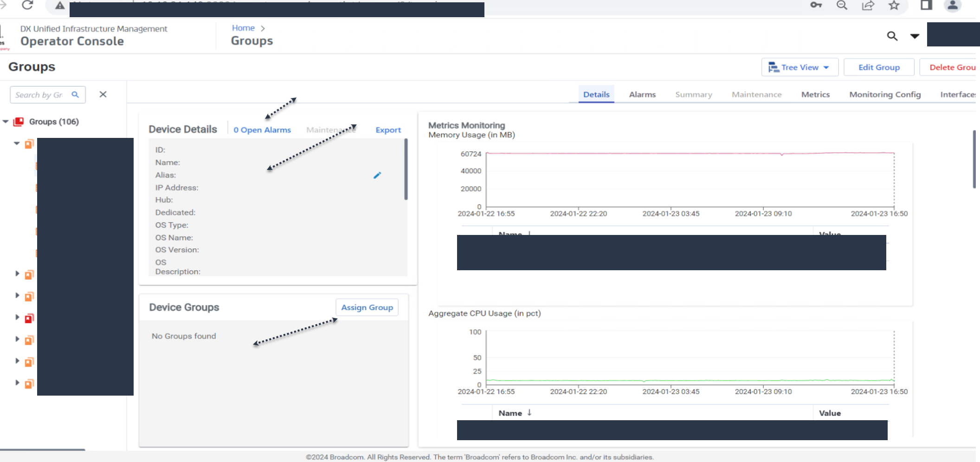Click the 'Aggregate CPU Usage (in pct)' title
Viewport: 980px width, 462px height.
[484, 313]
